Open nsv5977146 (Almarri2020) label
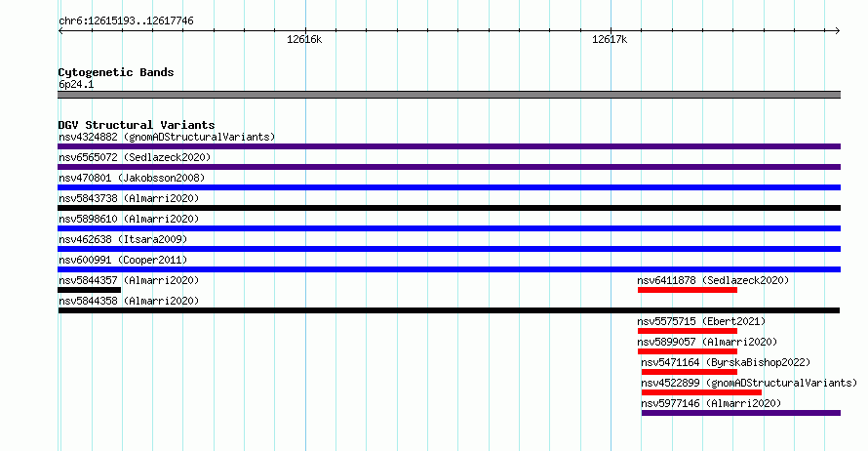 click(711, 403)
